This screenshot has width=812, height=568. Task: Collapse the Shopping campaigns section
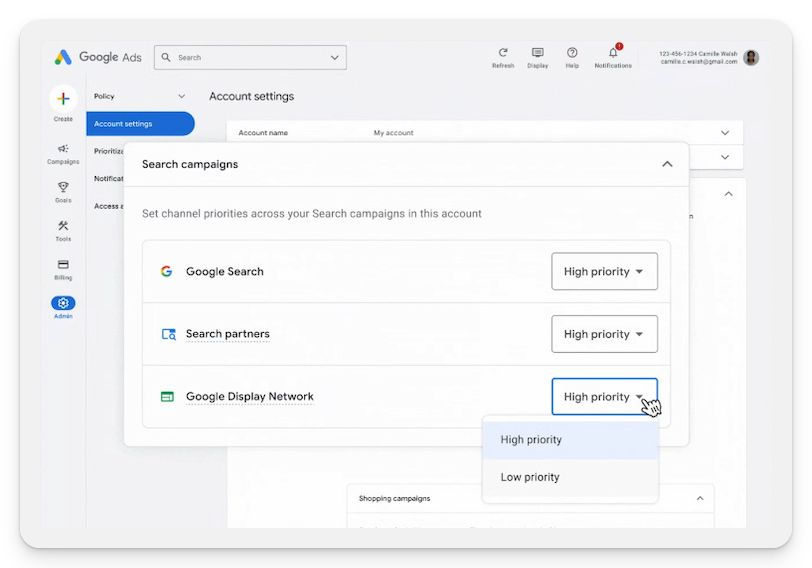pyautogui.click(x=700, y=498)
